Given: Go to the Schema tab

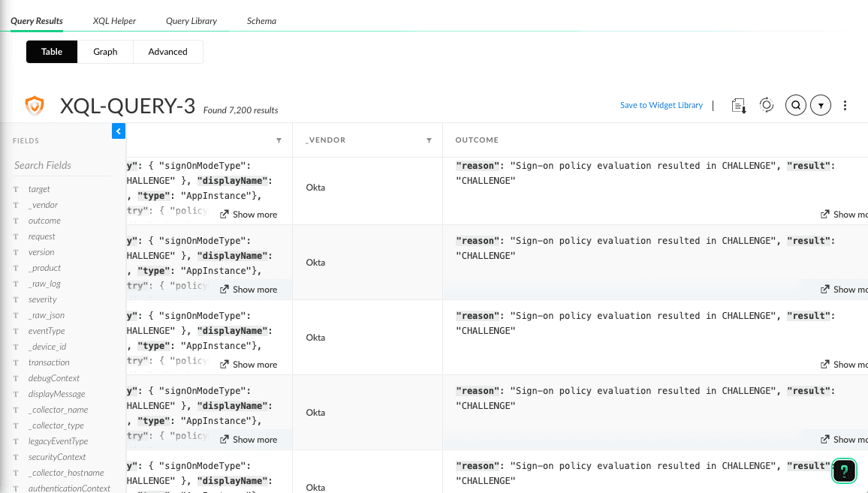Looking at the screenshot, I should pyautogui.click(x=261, y=21).
